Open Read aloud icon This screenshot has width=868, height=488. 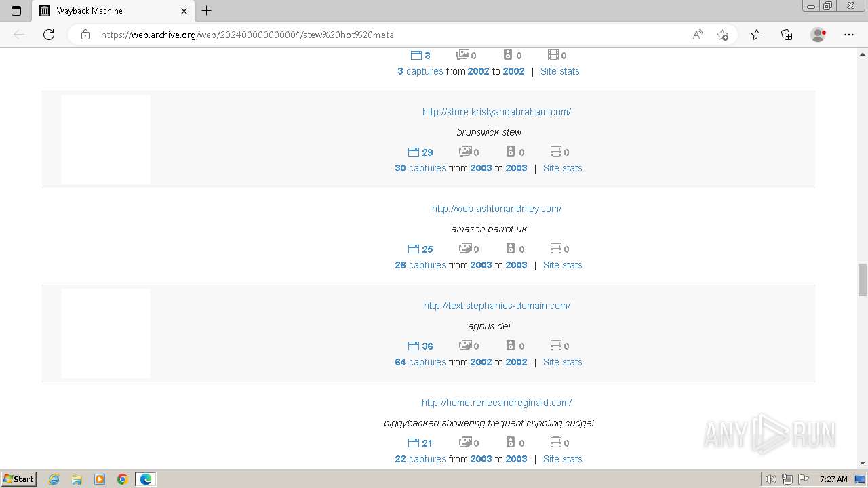coord(698,35)
